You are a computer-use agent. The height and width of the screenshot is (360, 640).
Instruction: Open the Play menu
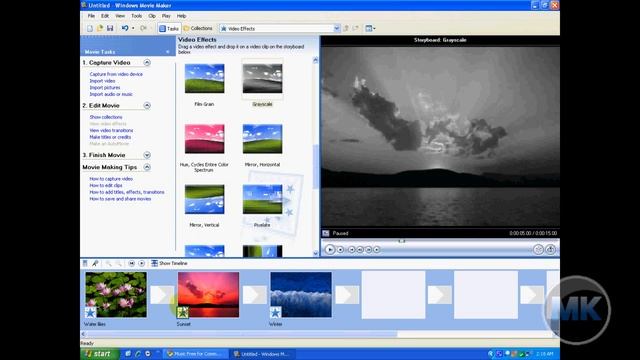coord(166,16)
